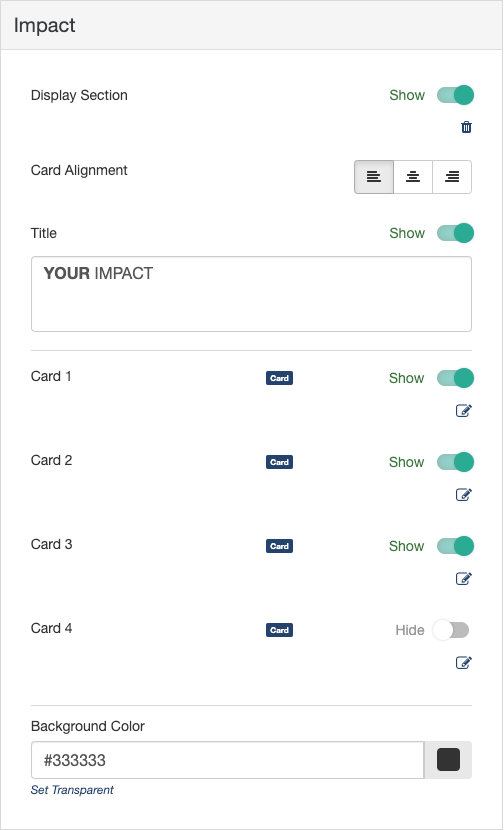The image size is (504, 830).
Task: Open the Card 3 edit icon
Action: point(464,579)
